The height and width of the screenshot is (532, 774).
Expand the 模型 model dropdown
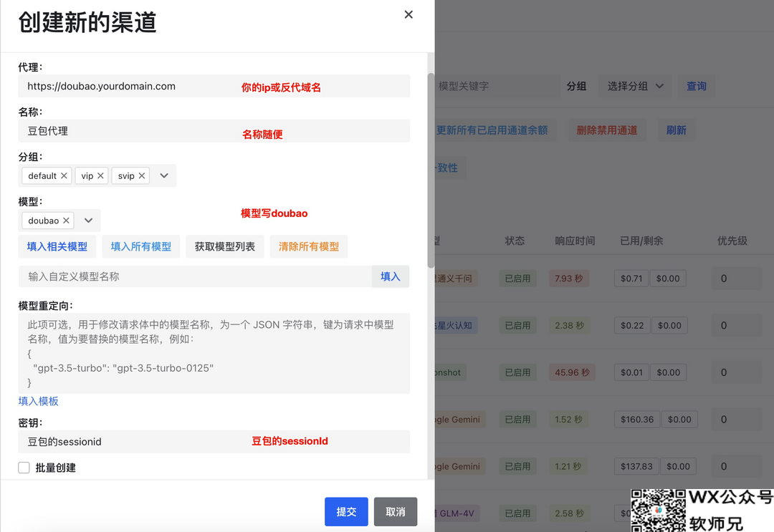(x=88, y=221)
